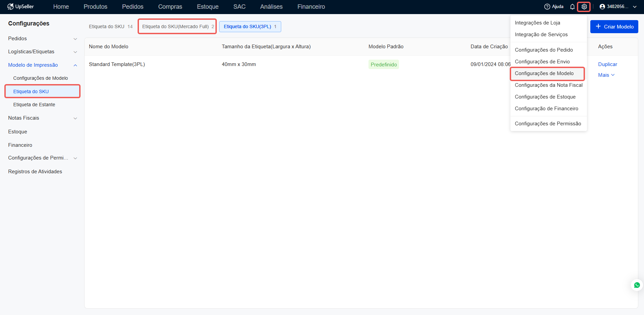Image resolution: width=644 pixels, height=315 pixels.
Task: Open the settings gear menu
Action: (584, 7)
